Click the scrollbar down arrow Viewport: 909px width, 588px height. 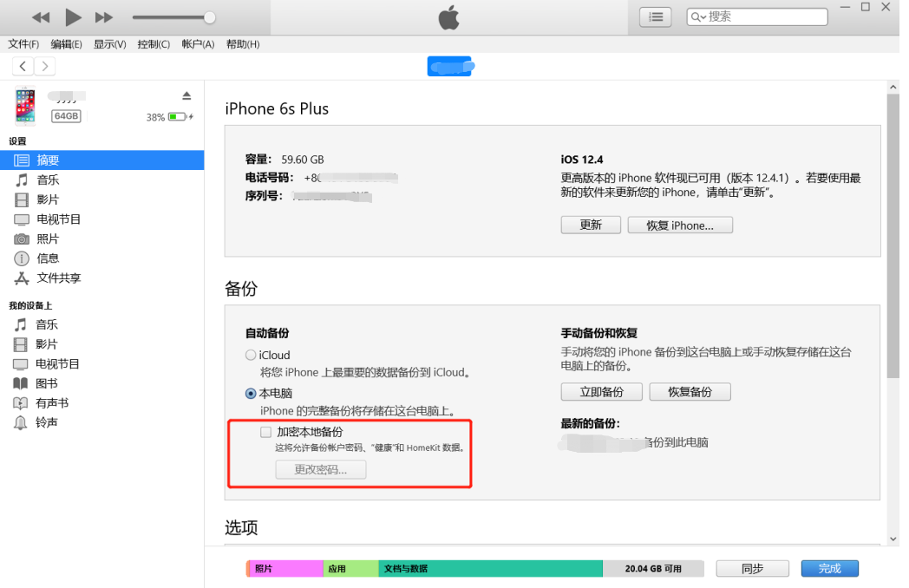click(x=893, y=539)
